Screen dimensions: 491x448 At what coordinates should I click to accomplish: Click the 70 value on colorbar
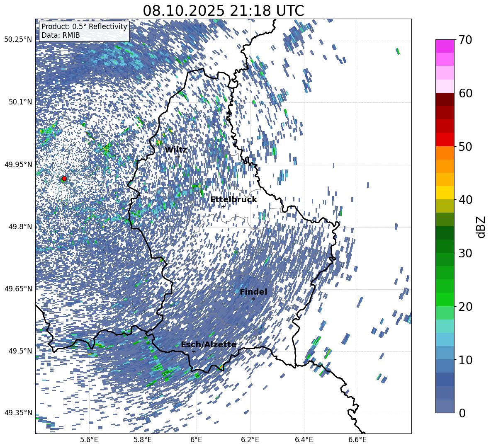465,40
